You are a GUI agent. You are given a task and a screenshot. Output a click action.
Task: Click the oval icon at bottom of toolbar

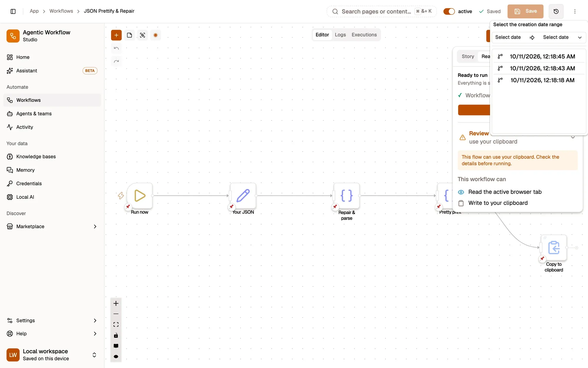coord(116,357)
